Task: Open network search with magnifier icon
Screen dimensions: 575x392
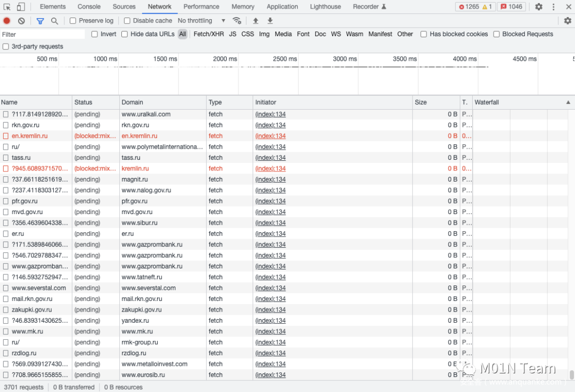Action: 54,21
